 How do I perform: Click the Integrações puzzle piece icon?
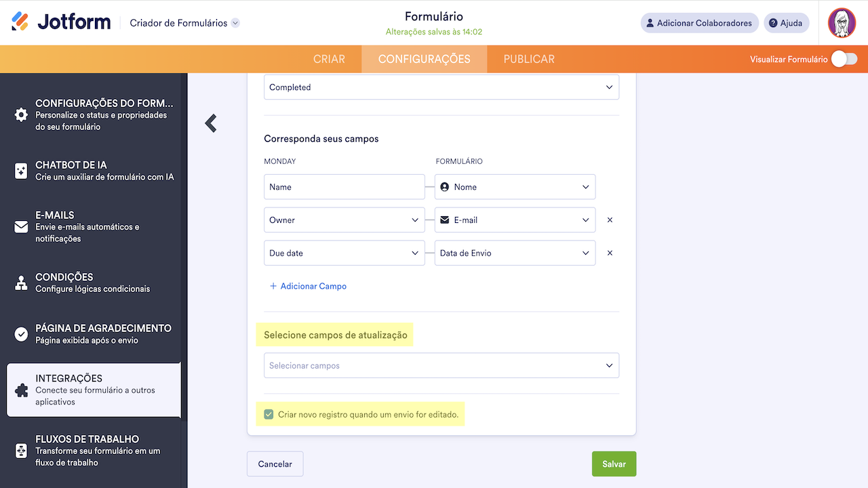[21, 390]
